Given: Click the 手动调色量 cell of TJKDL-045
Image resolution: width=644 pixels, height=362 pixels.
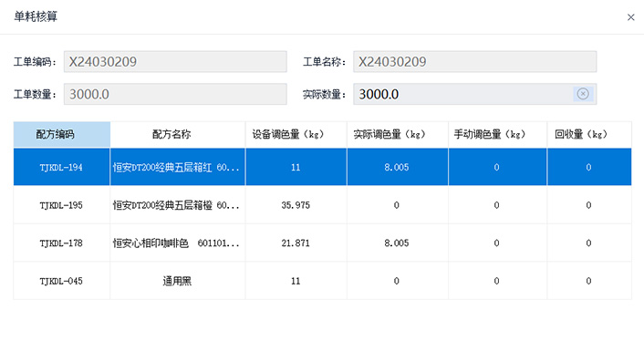Looking at the screenshot, I should [x=497, y=281].
